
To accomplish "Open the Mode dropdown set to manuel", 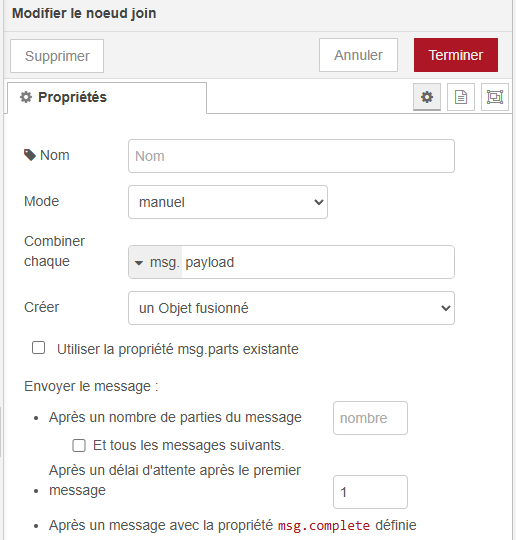I will 228,202.
